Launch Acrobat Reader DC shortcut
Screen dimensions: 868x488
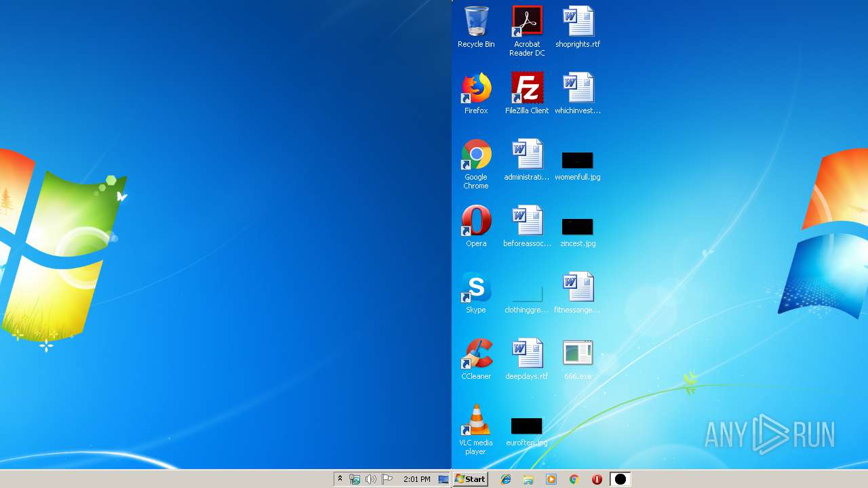coord(527,31)
